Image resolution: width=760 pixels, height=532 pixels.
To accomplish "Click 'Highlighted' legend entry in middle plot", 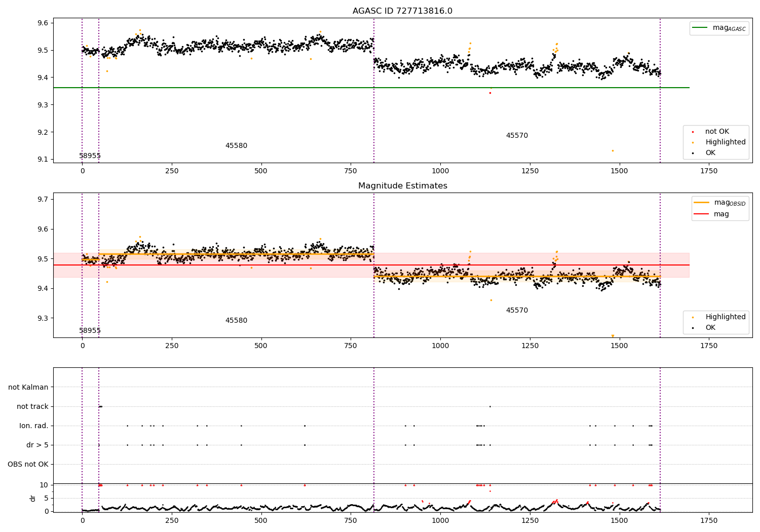I will 718,317.
